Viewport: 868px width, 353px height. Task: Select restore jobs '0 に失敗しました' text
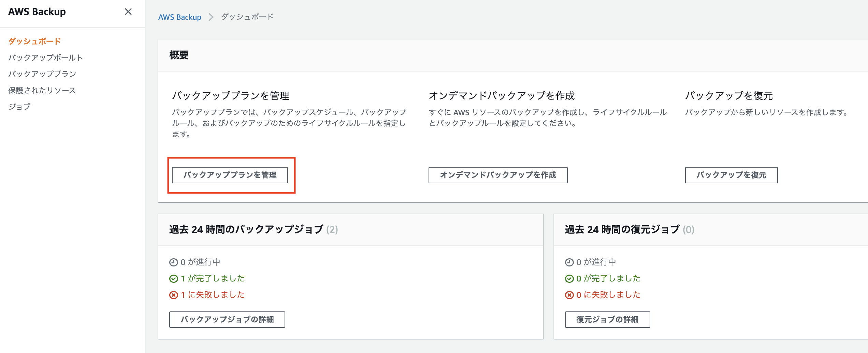(609, 295)
